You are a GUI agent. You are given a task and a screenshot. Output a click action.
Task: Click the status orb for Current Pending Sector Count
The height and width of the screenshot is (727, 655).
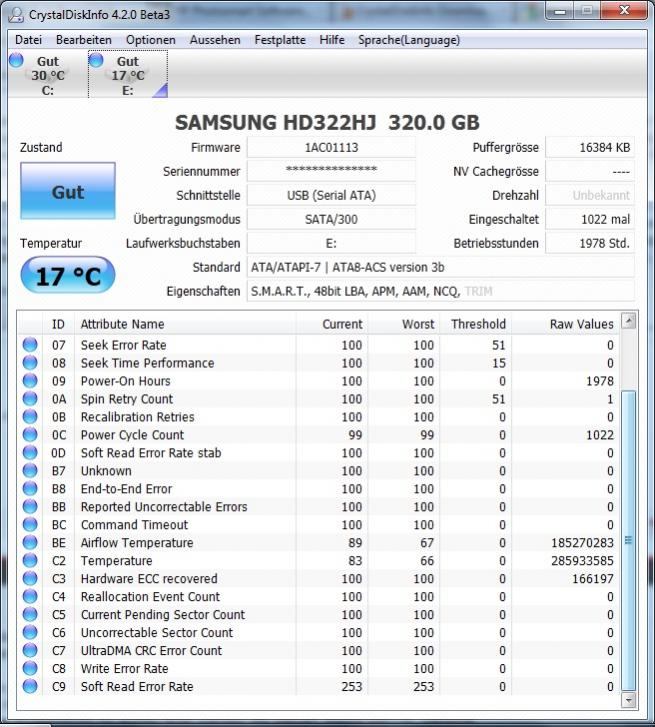30,614
